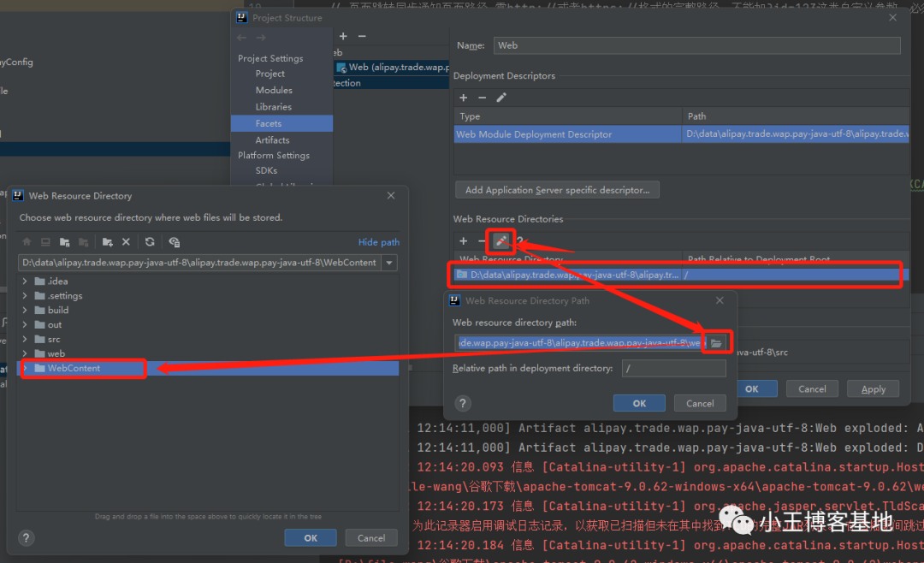Click the plus icon under Deployment Descriptors
Image resolution: width=924 pixels, height=563 pixels.
[464, 98]
